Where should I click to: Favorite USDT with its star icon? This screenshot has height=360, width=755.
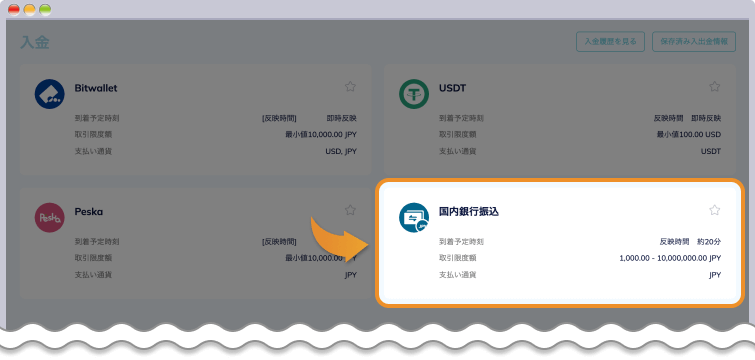pyautogui.click(x=715, y=87)
